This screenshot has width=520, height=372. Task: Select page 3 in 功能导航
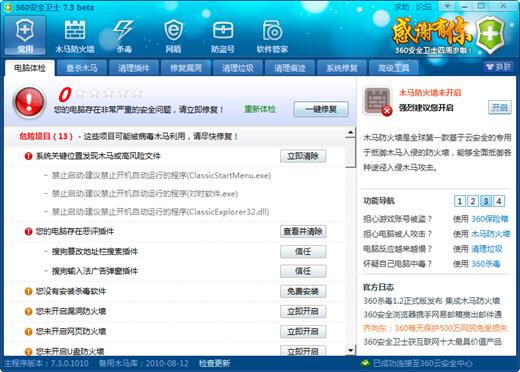tap(486, 201)
